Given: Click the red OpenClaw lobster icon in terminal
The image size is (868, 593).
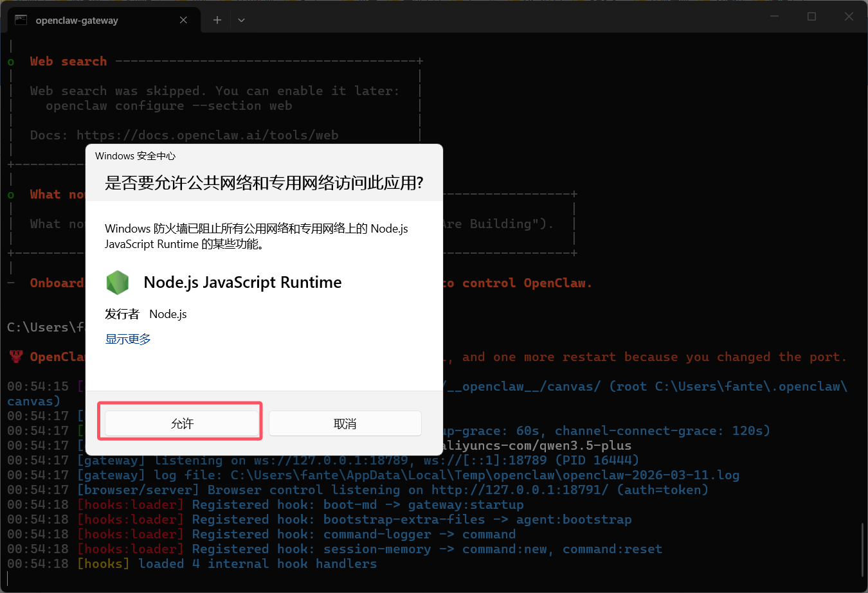Looking at the screenshot, I should [x=16, y=357].
